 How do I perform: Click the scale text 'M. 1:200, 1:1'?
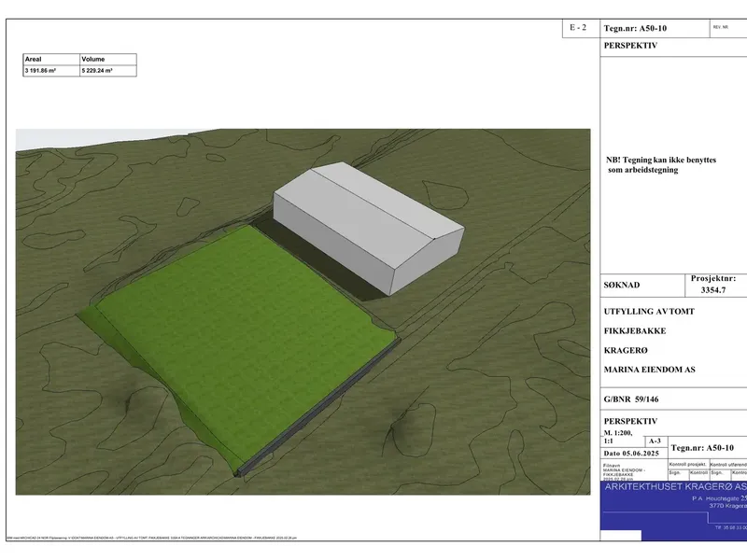[x=618, y=437]
